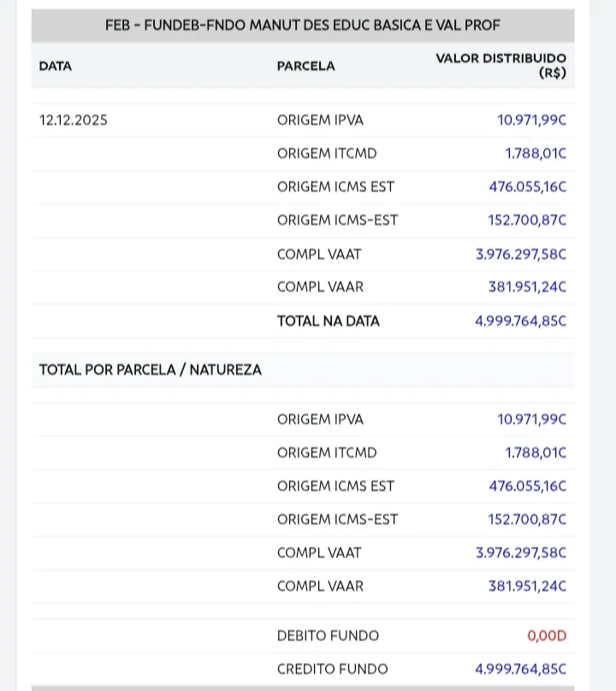The height and width of the screenshot is (691, 616).
Task: Click ORIGEM ICMS EST amount in the dated section
Action: coord(527,187)
